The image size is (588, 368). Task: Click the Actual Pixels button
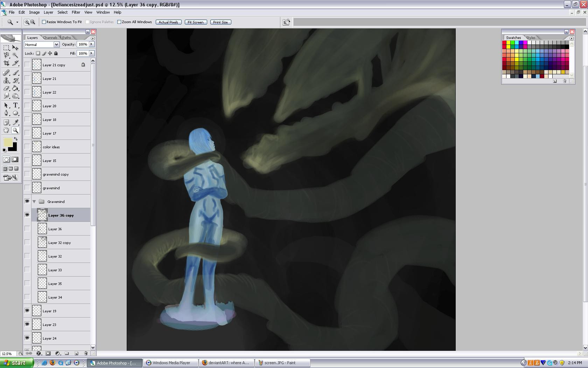[168, 22]
